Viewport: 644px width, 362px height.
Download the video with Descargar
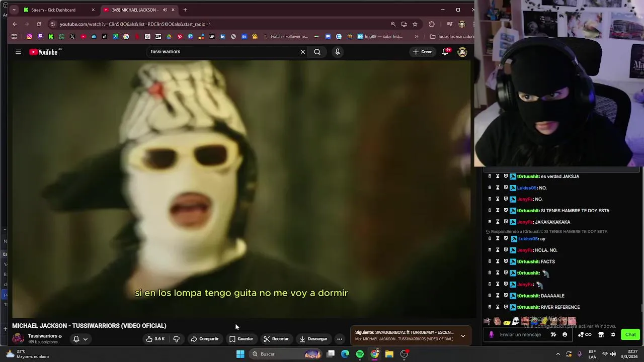(x=313, y=339)
